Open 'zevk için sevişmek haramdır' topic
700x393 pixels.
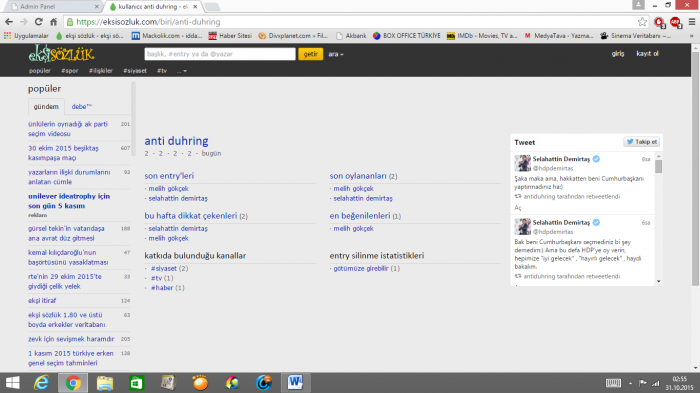71,339
